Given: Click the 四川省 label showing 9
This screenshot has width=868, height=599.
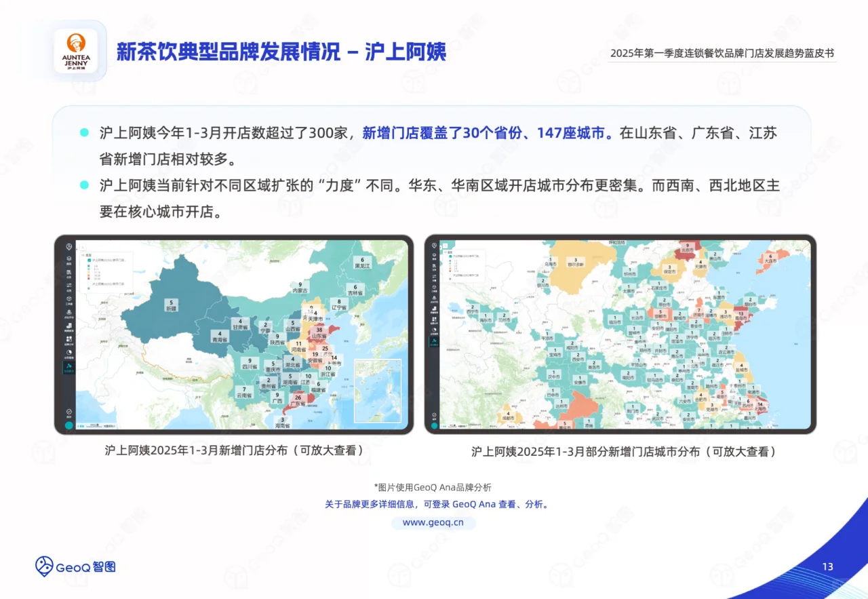Looking at the screenshot, I should tap(250, 364).
